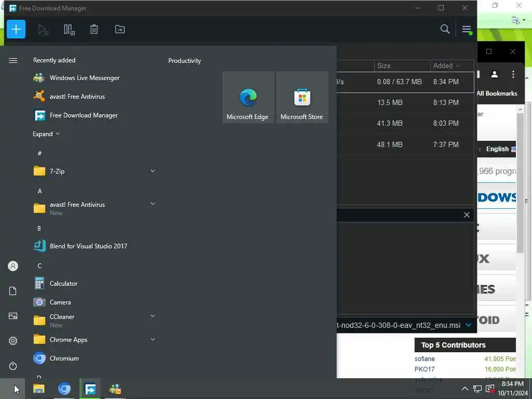Open Settings gear in Start sidebar
Screen dimensions: 532x399
13,341
